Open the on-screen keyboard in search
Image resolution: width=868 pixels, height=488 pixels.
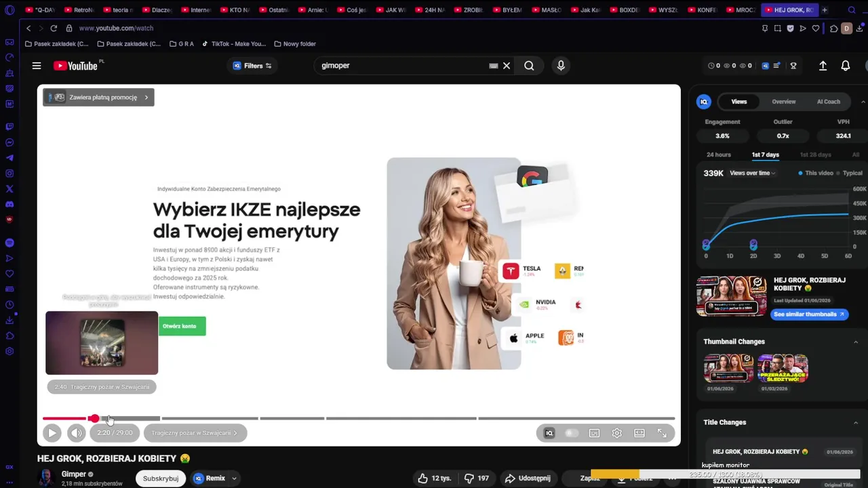493,66
